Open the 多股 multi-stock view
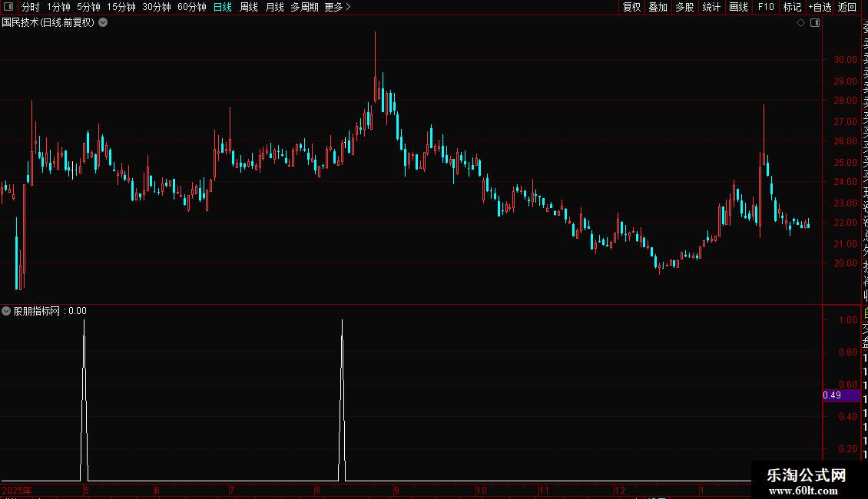This screenshot has width=868, height=499. pyautogui.click(x=684, y=7)
